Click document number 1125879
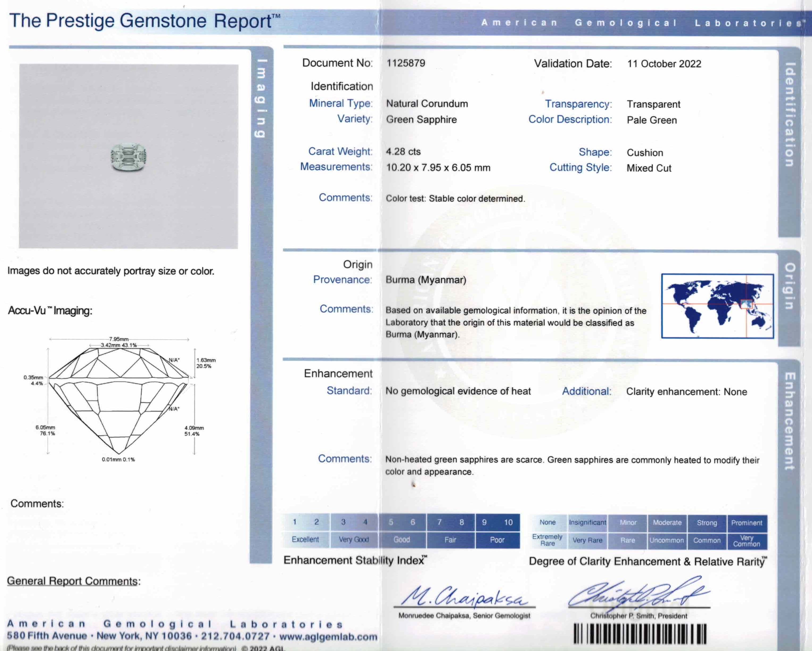 click(406, 63)
